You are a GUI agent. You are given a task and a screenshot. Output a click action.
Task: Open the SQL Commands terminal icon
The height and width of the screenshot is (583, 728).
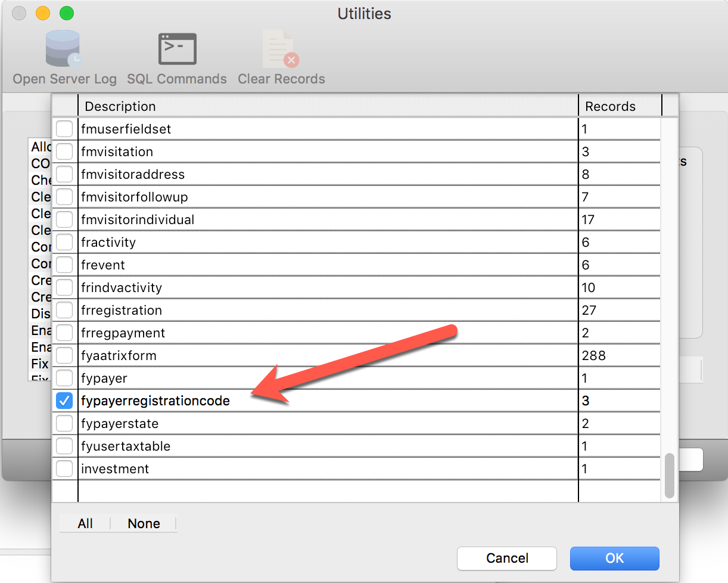(x=177, y=50)
